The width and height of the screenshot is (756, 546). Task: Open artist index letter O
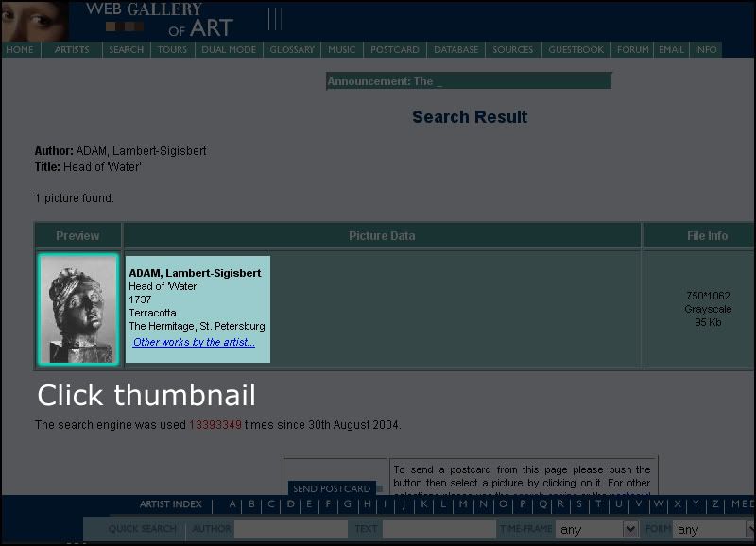tap(503, 504)
